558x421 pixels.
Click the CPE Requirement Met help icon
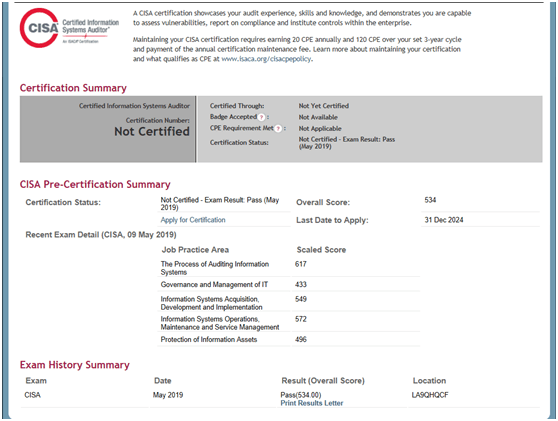pos(278,128)
